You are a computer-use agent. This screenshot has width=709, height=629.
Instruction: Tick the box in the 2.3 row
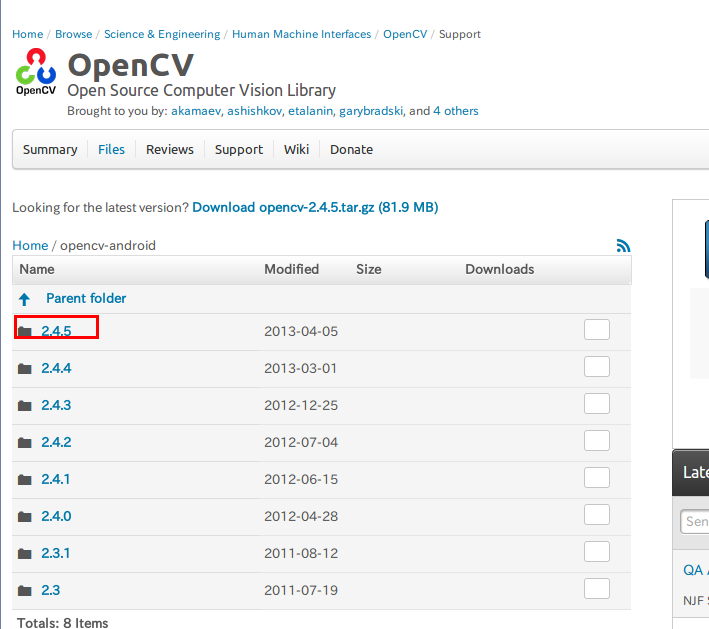596,589
